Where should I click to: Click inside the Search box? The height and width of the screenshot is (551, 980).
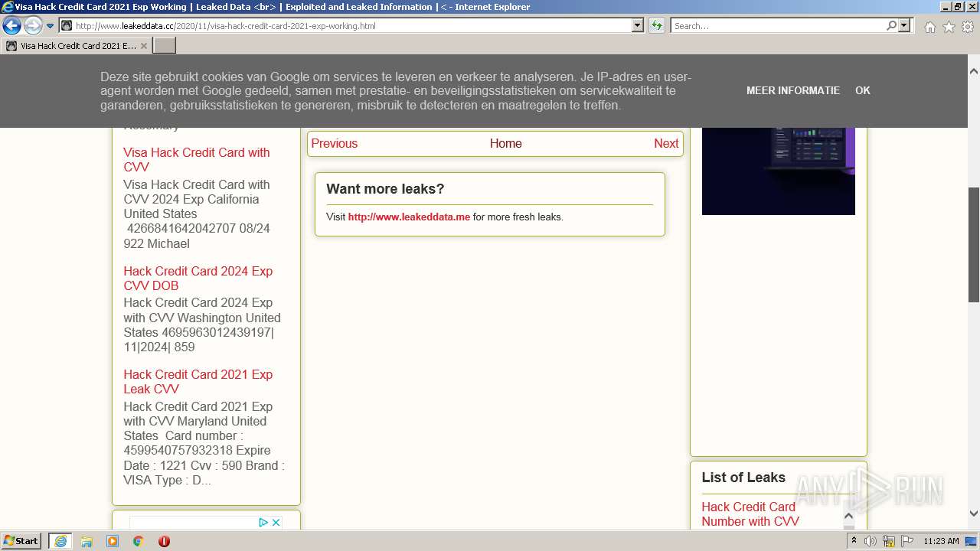(x=778, y=25)
